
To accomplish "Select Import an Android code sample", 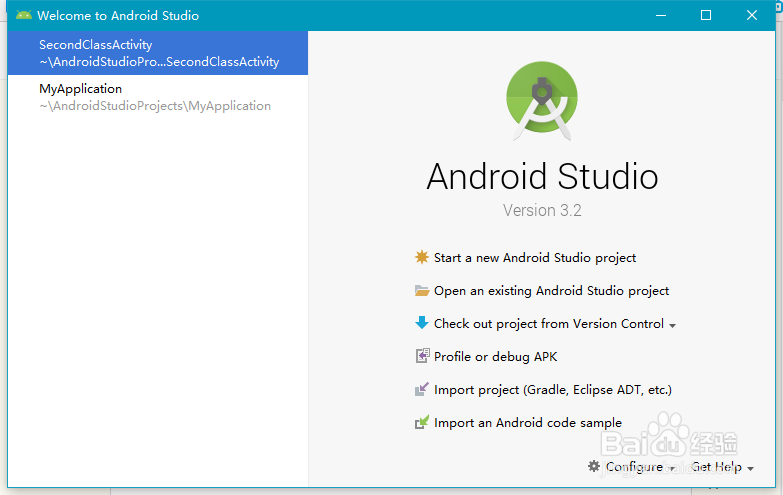I will pos(528,423).
